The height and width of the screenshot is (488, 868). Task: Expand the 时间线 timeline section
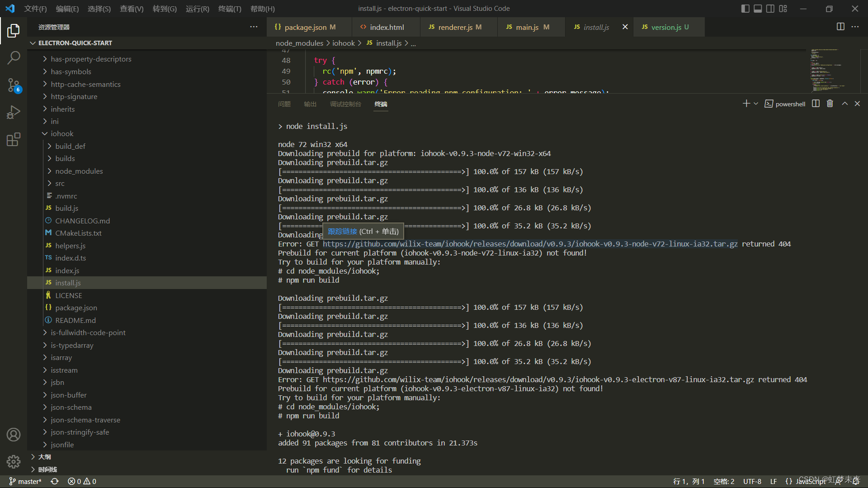pos(147,469)
